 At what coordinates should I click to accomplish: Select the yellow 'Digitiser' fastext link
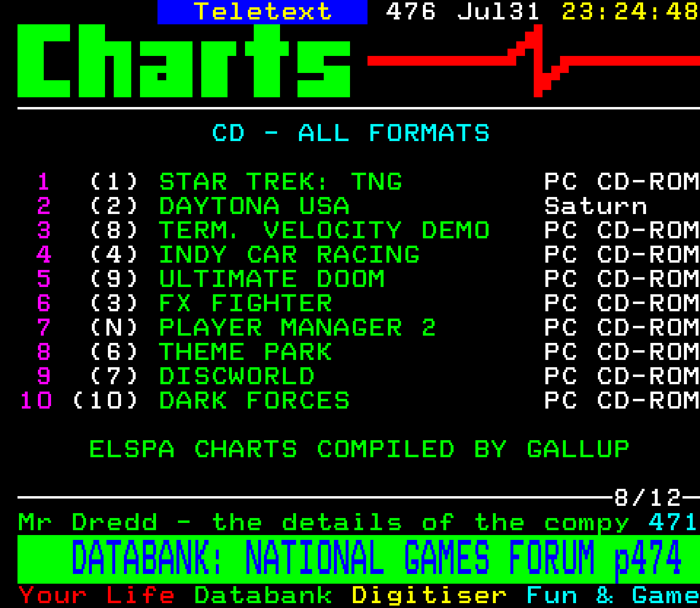429,595
